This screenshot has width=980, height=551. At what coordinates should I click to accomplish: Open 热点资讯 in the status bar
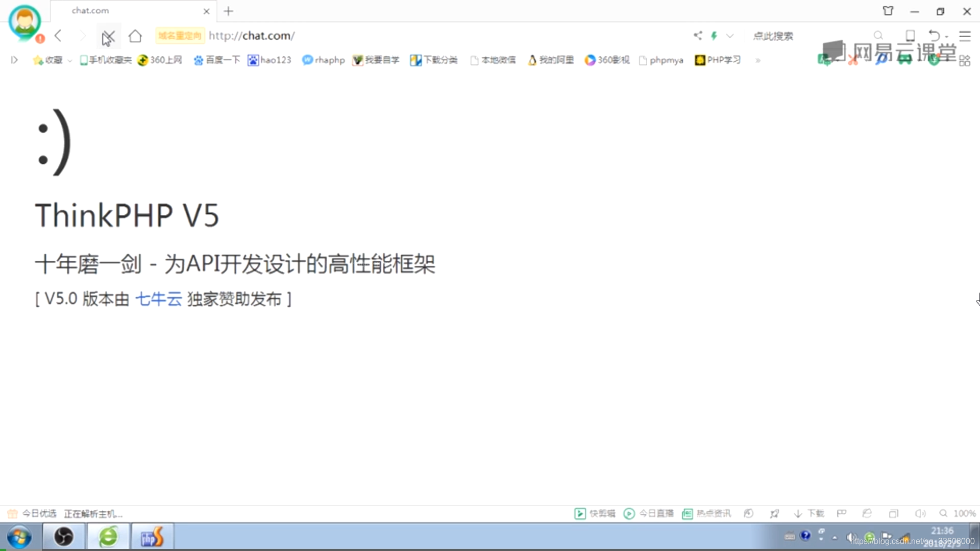[x=706, y=514]
